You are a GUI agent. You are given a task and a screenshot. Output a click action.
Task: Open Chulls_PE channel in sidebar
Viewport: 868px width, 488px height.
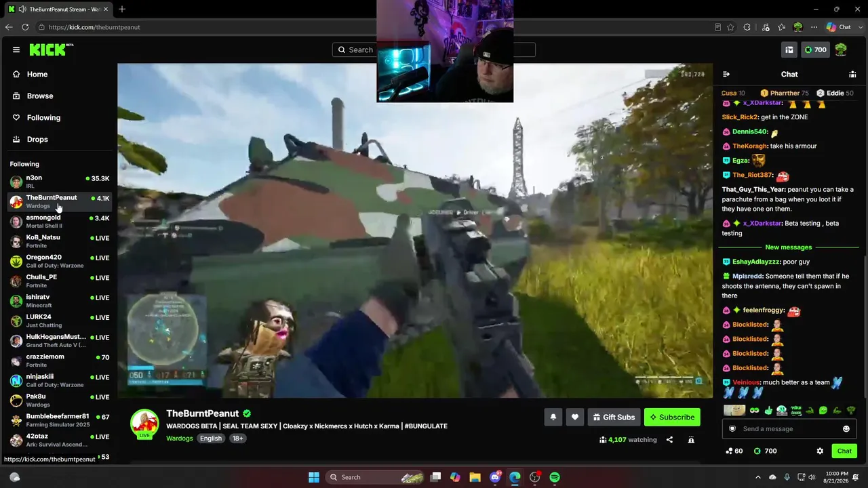point(60,281)
